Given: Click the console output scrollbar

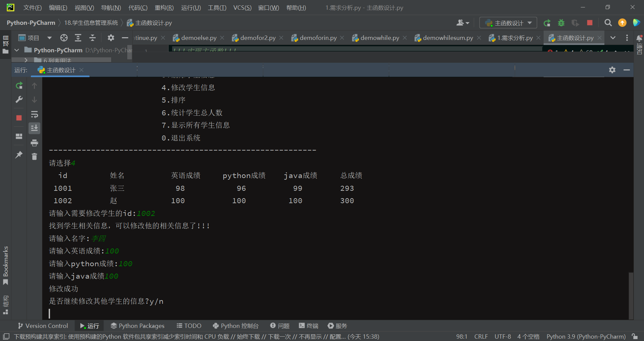Looking at the screenshot, I should click(x=631, y=295).
